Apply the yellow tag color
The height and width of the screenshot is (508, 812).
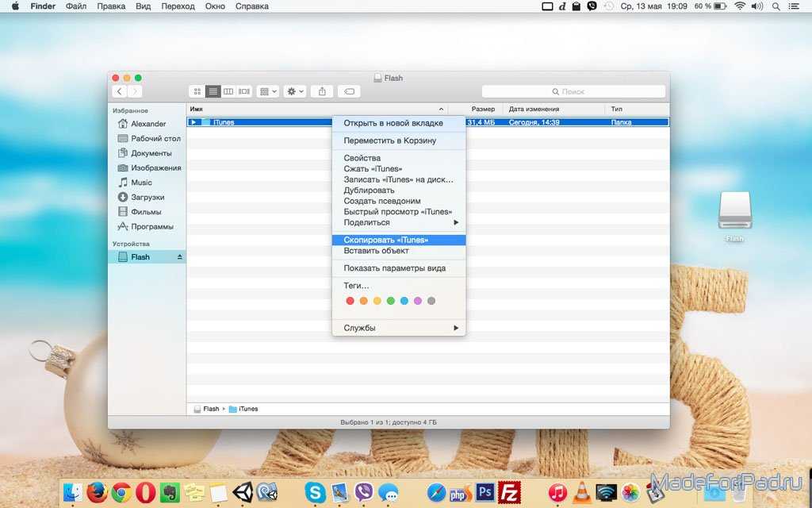(377, 301)
